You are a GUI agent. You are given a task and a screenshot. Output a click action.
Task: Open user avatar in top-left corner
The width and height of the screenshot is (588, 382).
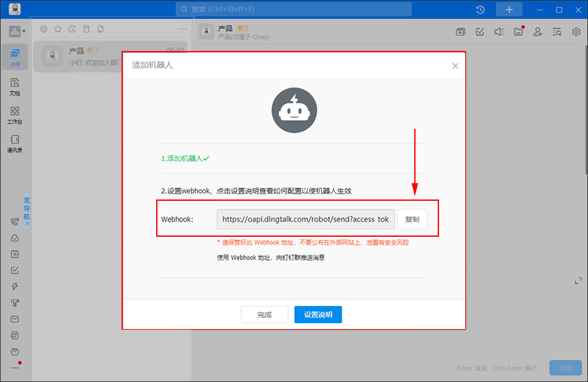pyautogui.click(x=14, y=9)
